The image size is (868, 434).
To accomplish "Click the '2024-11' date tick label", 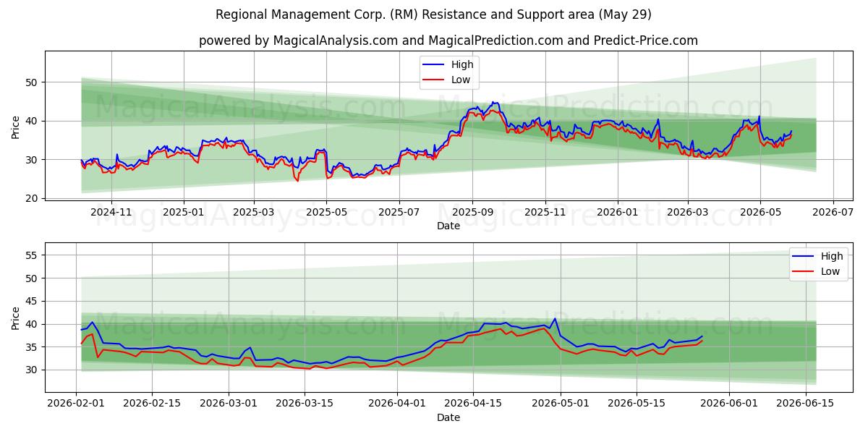I will pyautogui.click(x=111, y=213).
